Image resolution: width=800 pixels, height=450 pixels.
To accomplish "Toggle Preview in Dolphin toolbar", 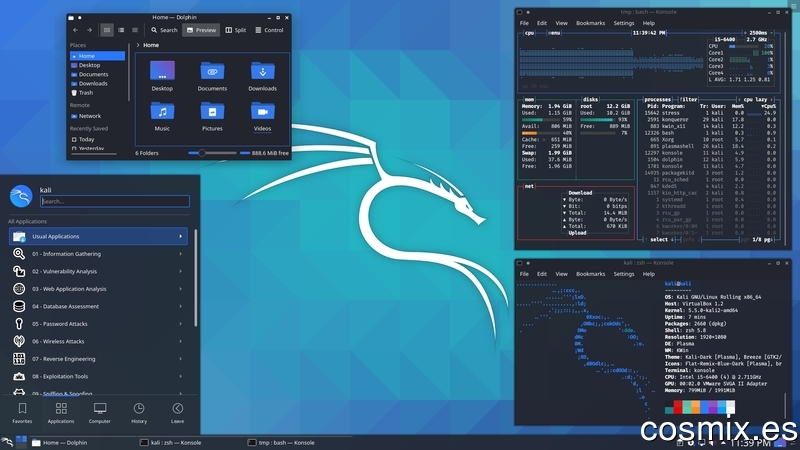I will point(201,30).
